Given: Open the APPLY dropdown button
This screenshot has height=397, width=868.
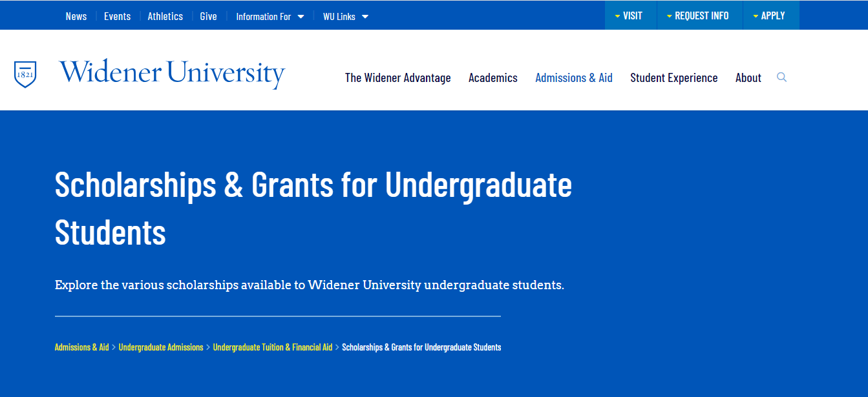Looking at the screenshot, I should (771, 15).
